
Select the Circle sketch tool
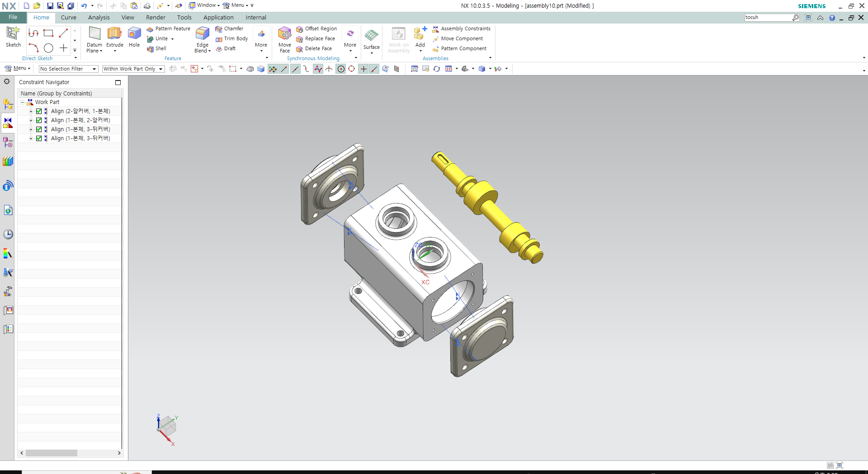click(x=48, y=48)
